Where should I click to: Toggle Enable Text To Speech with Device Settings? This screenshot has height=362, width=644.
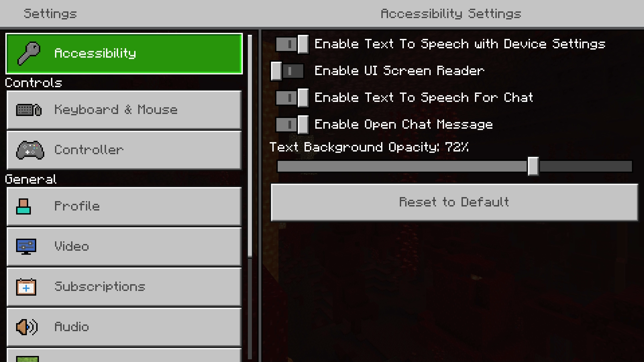tap(290, 44)
